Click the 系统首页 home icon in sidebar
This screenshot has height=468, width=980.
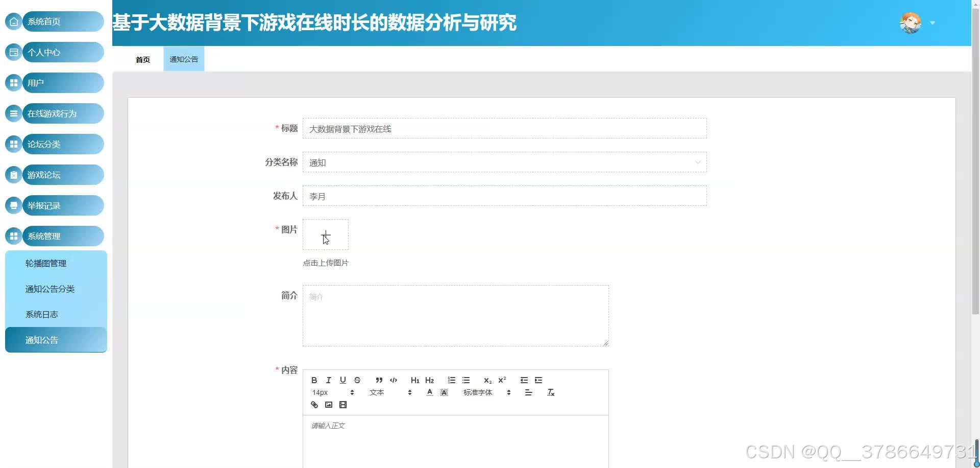pos(13,21)
